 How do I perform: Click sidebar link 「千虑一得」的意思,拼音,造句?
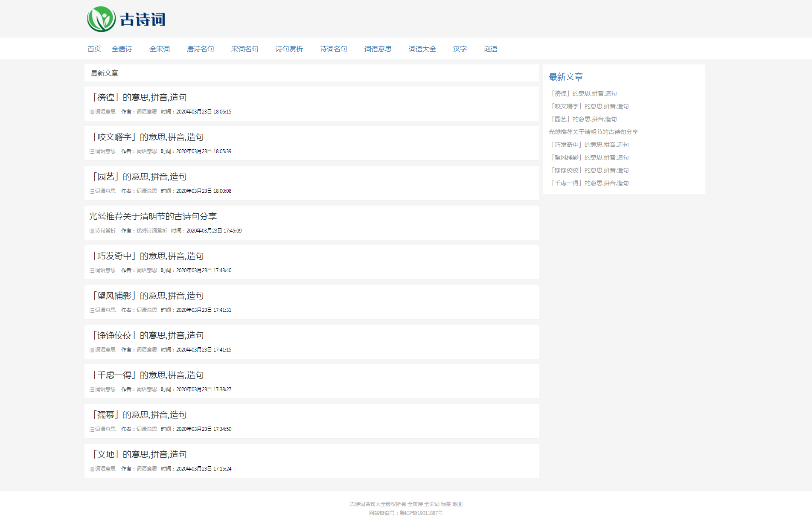point(589,183)
